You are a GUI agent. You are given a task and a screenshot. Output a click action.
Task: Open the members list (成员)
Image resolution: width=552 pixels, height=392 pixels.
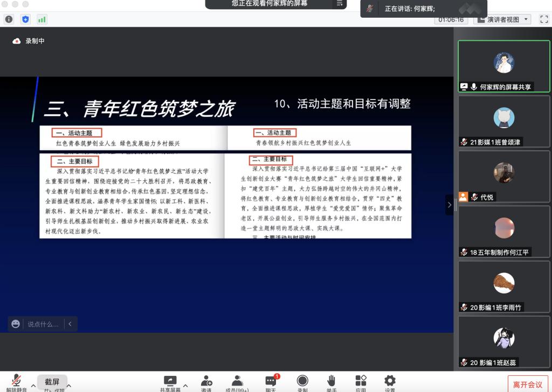pos(237,382)
